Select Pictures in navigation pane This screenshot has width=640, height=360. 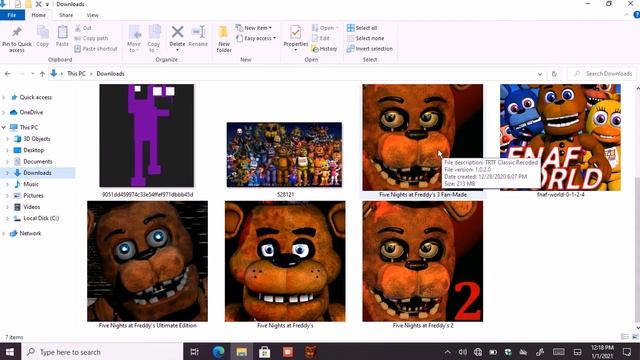click(x=33, y=196)
